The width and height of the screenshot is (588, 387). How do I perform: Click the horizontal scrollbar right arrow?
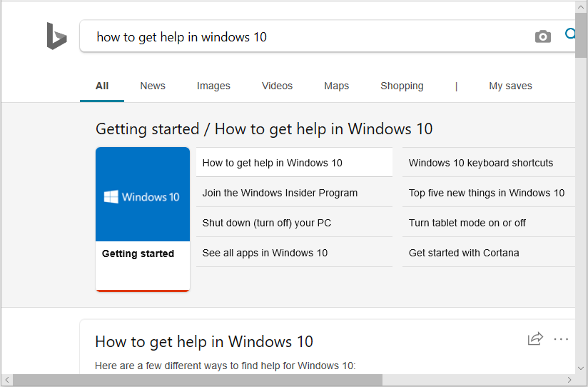569,380
